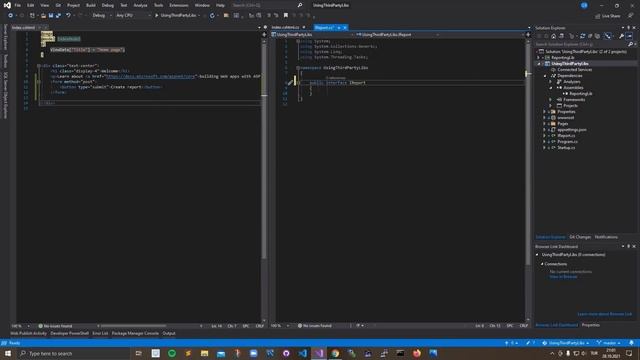Switch to the Git Changes tab
This screenshot has height=360, width=640.
(580, 237)
